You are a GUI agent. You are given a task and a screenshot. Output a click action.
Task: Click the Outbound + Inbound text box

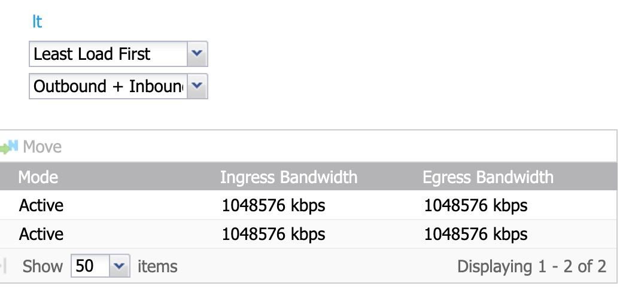pos(108,86)
